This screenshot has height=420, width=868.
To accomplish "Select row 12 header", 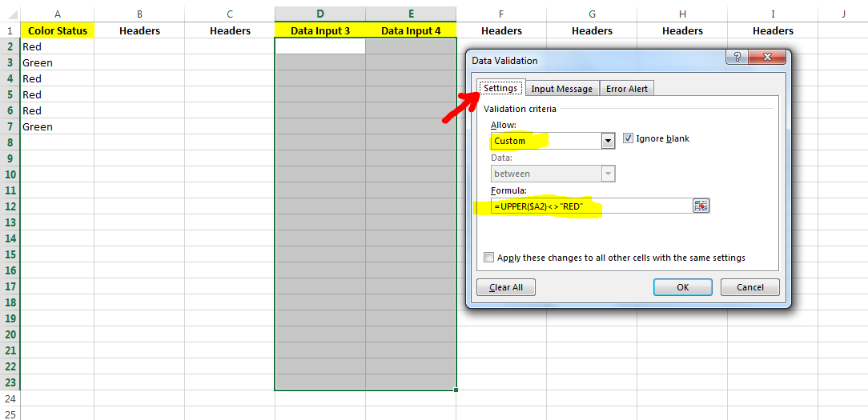I will [x=10, y=206].
